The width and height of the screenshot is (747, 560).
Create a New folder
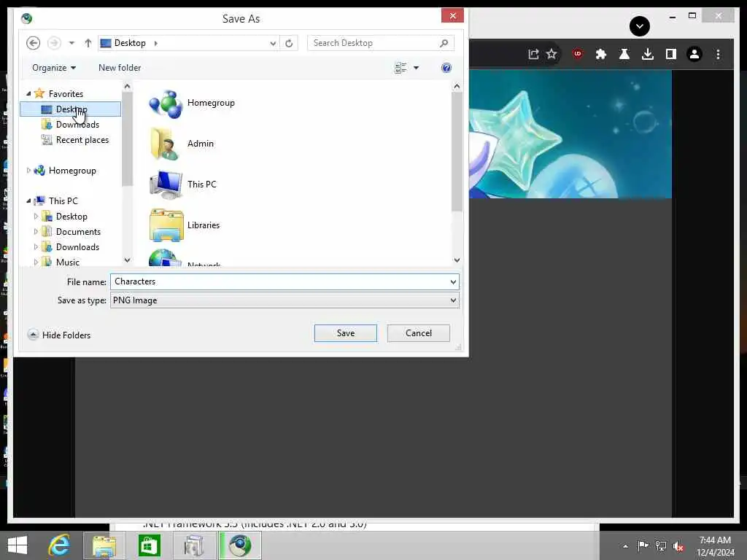120,68
